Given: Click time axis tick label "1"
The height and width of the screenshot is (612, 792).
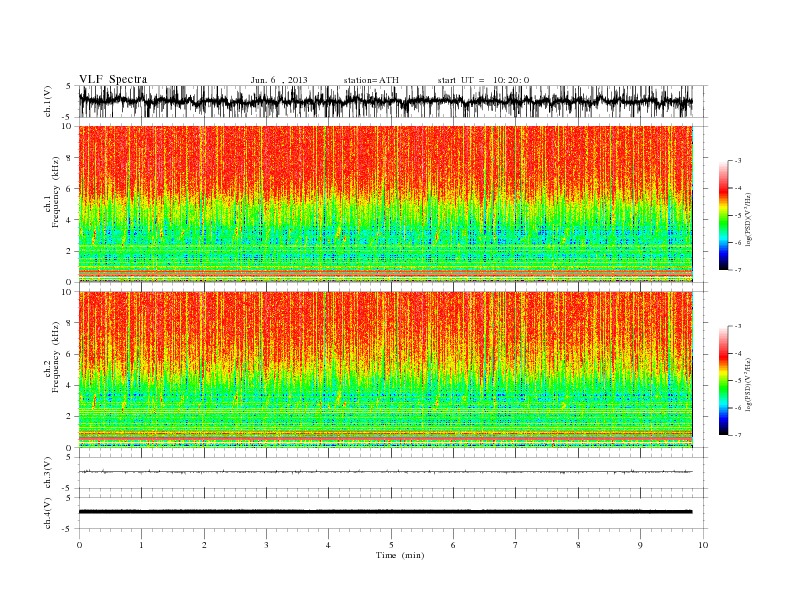Looking at the screenshot, I should pyautogui.click(x=141, y=545).
